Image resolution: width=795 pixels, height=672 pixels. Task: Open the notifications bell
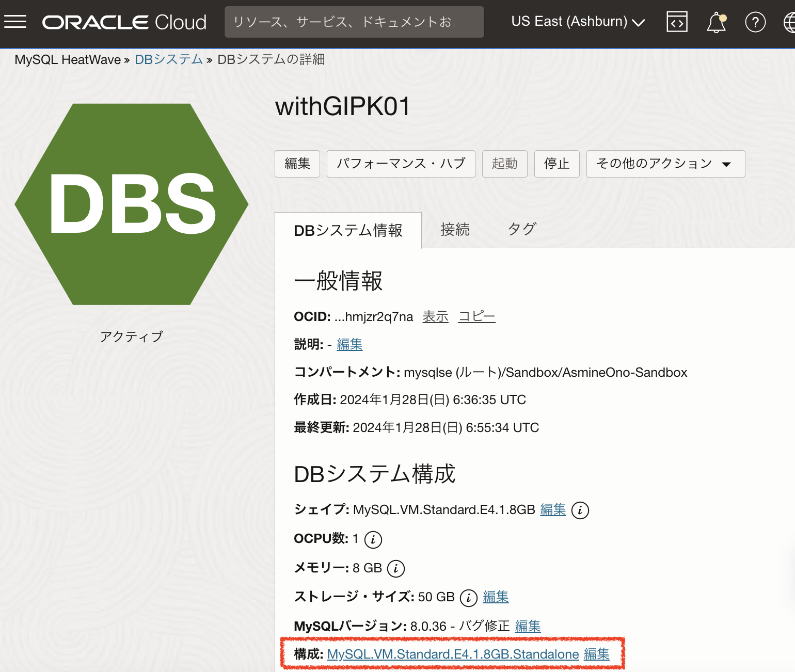(x=717, y=22)
